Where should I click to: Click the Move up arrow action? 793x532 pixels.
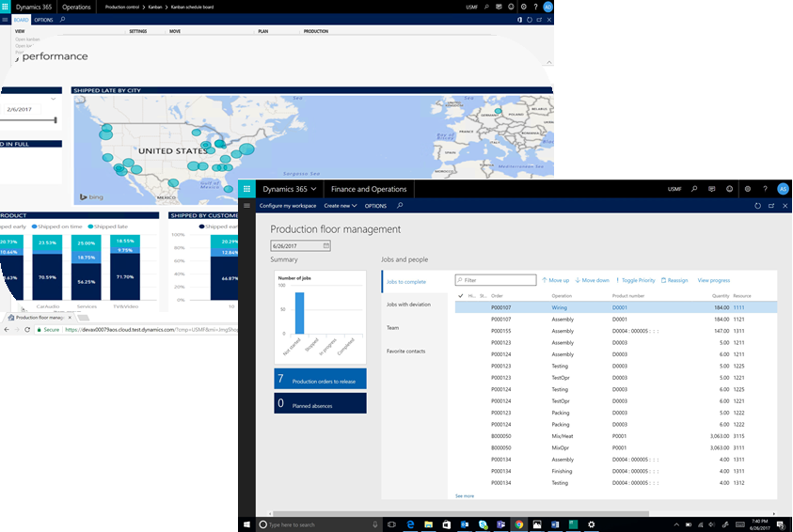(555, 280)
